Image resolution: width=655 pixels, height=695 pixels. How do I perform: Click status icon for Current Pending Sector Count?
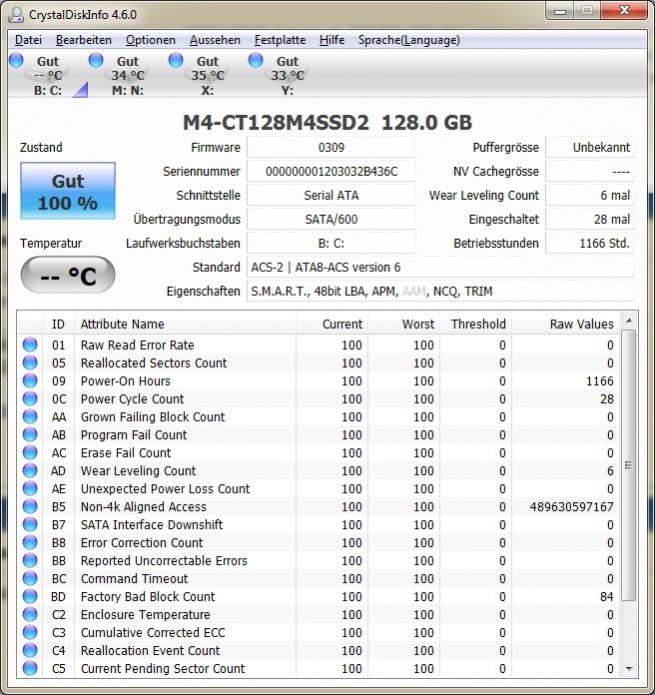[30, 668]
